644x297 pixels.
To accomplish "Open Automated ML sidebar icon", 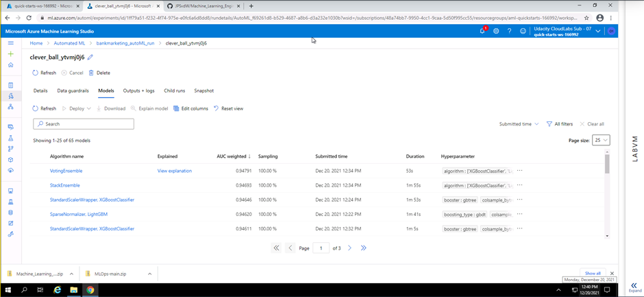I will coord(11,96).
